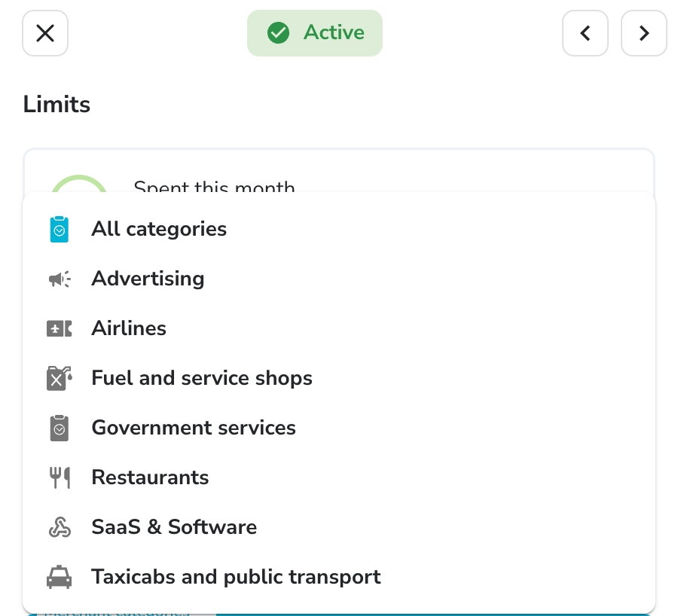The height and width of the screenshot is (616, 675).
Task: Click the Restaurants fork and knife icon
Action: pos(60,477)
